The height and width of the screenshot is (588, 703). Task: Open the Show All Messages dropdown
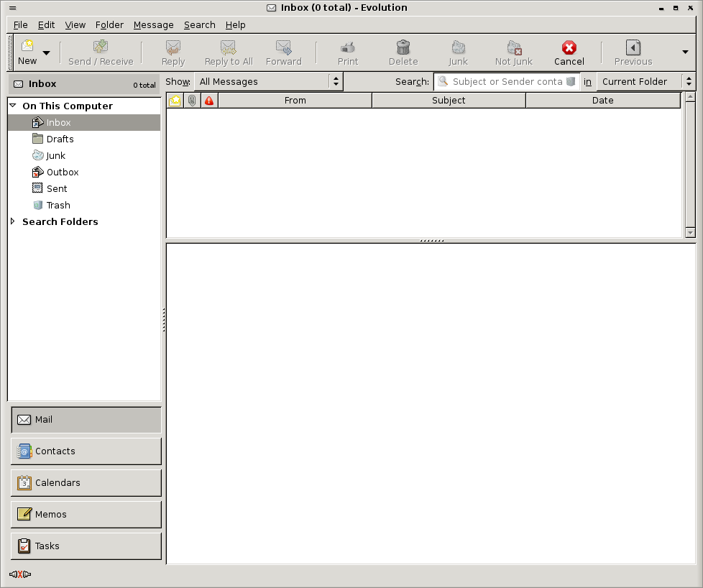coord(269,82)
